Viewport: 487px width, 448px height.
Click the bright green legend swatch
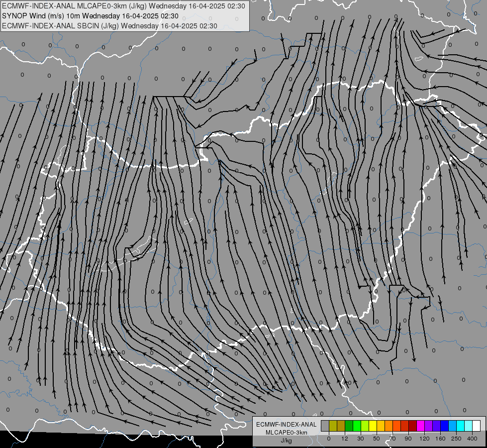pos(357,426)
